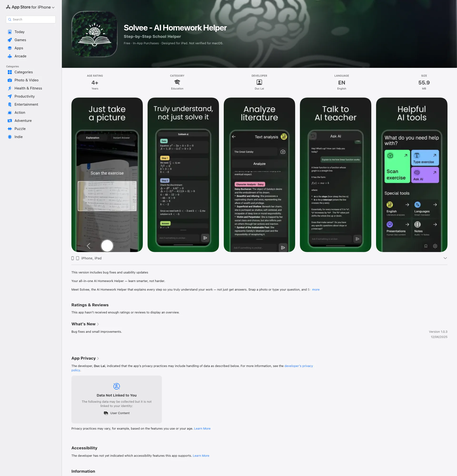457x476 pixels.
Task: Select the Action category icon
Action: 10,112
